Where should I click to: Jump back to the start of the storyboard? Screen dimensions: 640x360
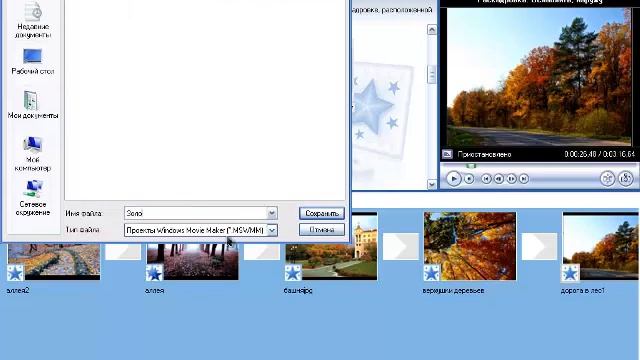(486, 179)
